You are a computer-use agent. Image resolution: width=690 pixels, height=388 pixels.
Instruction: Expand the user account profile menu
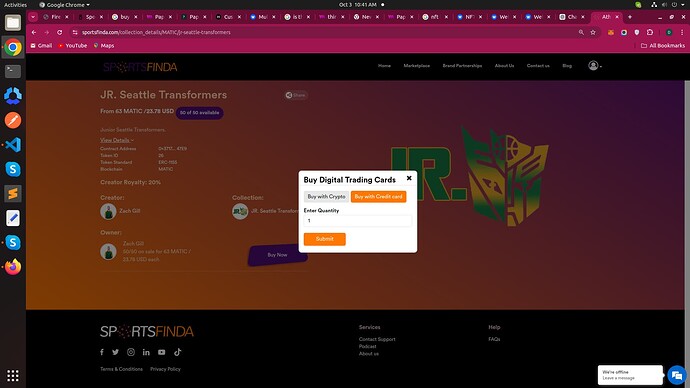[x=595, y=66]
